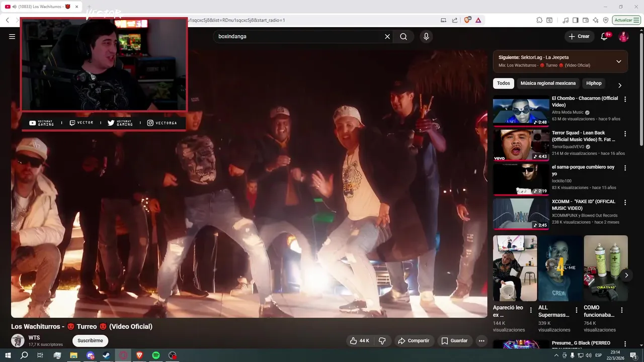The image size is (644, 362).
Task: Open YouTube notifications bell
Action: pyautogui.click(x=605, y=36)
